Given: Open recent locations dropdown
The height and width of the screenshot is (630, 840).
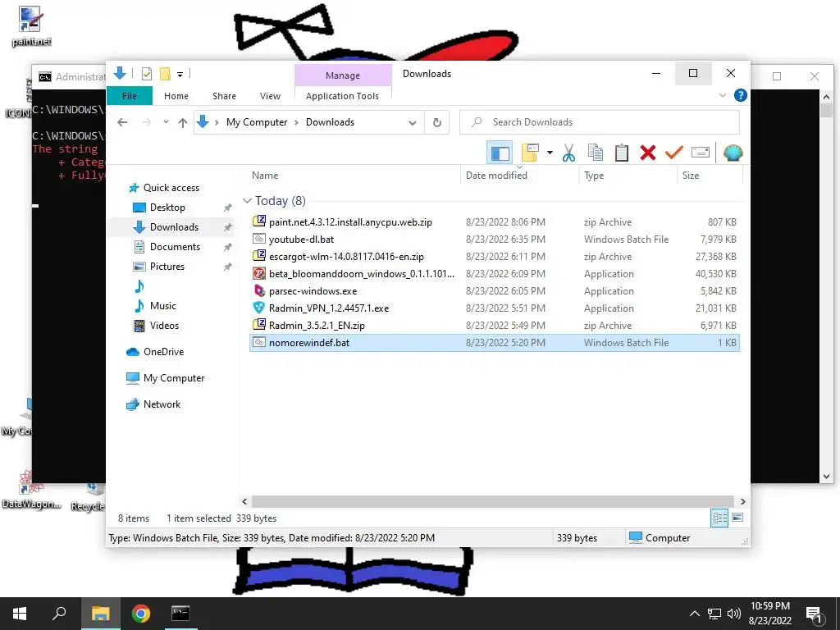Looking at the screenshot, I should click(166, 123).
